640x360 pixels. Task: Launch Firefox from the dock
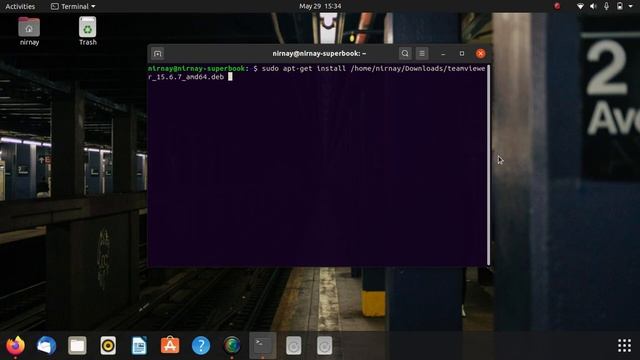[x=16, y=346]
